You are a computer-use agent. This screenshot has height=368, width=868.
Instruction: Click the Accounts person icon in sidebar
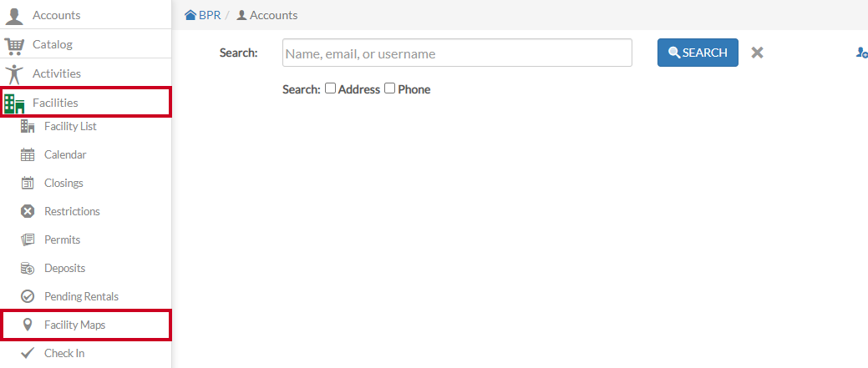(x=14, y=16)
